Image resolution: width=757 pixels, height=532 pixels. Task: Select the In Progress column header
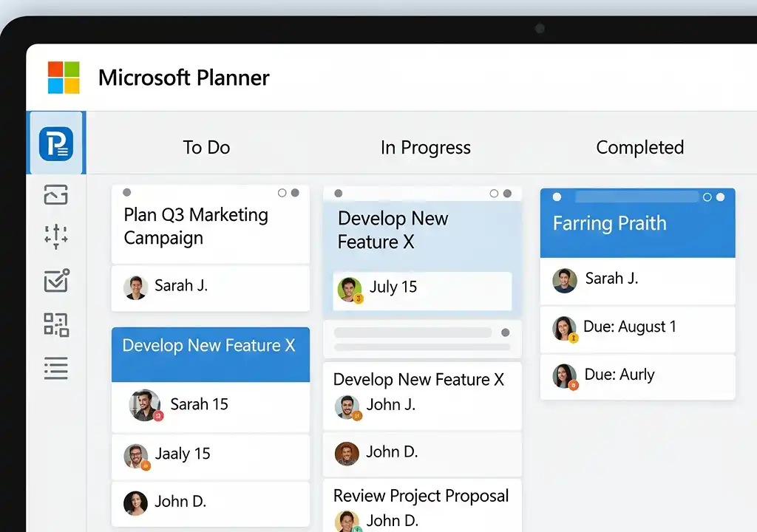tap(425, 148)
